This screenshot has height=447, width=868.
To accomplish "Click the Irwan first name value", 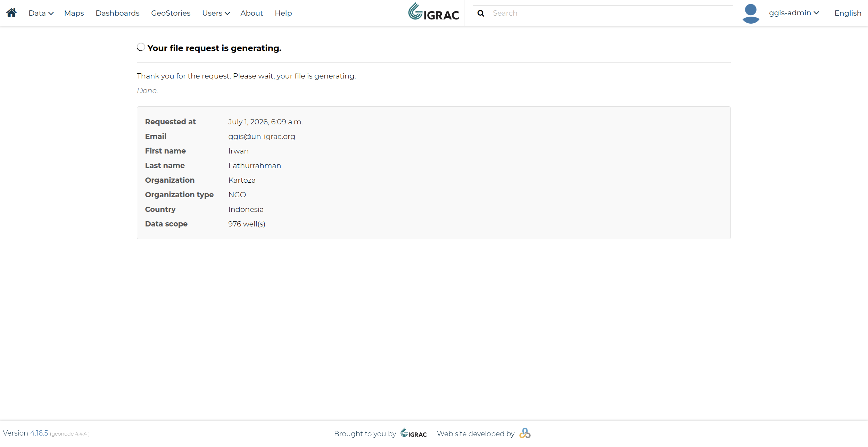I will click(x=238, y=151).
